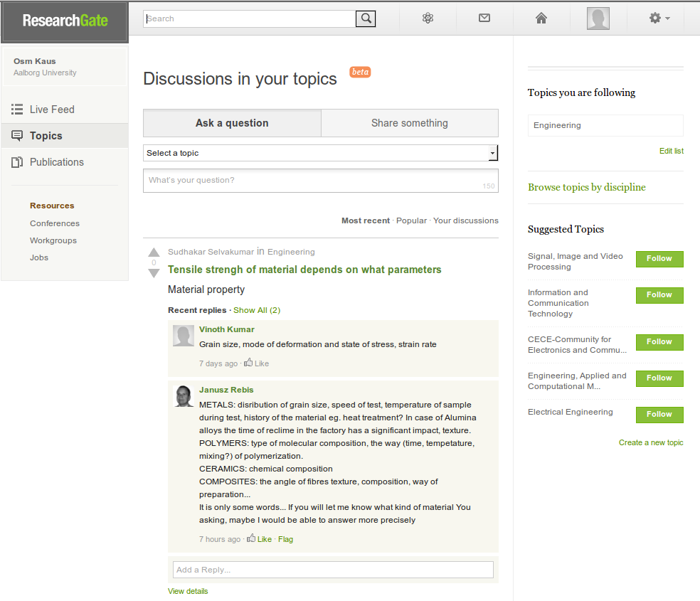Upvote the tensile strength question

(x=154, y=252)
